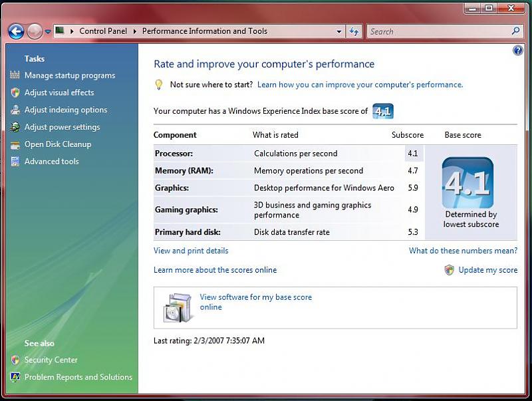532x401 pixels.
Task: Click the large 4.1 base score badge
Action: tap(467, 183)
